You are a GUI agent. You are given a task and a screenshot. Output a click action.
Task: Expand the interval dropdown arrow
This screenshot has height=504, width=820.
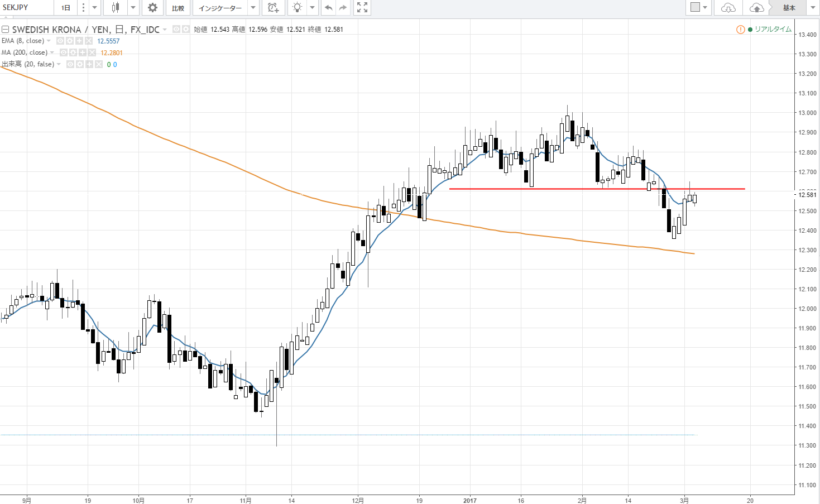click(x=94, y=8)
